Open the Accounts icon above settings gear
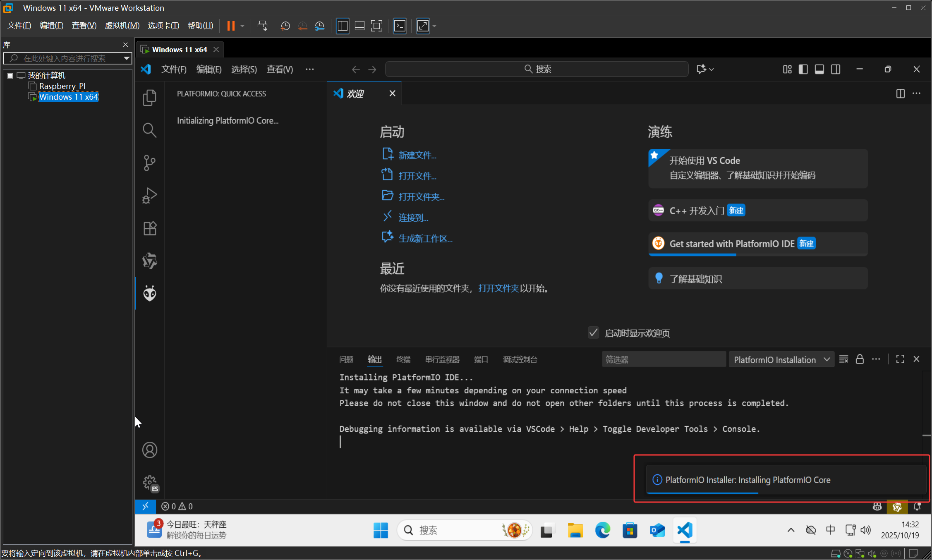Screen dimensions: 932x560 [149, 450]
